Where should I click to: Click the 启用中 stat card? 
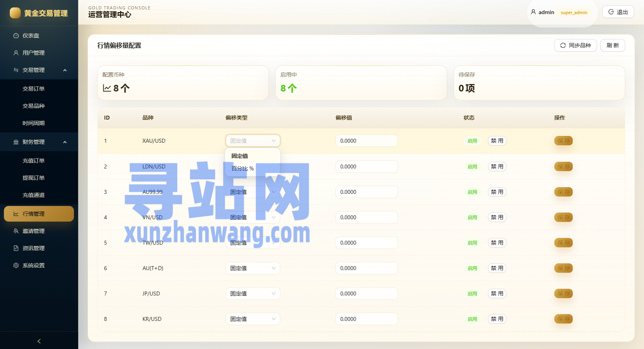point(361,83)
